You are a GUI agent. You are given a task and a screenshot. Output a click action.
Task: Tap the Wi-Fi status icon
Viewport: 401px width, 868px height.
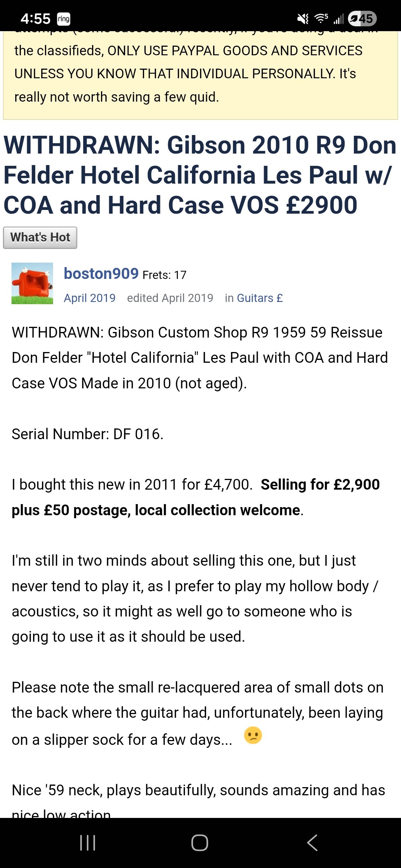point(321,19)
